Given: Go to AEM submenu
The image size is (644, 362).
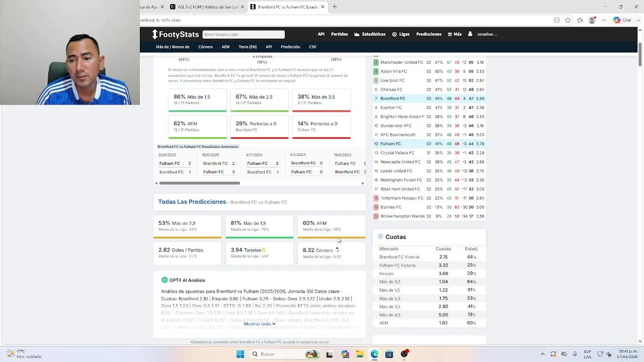Looking at the screenshot, I should (x=225, y=47).
